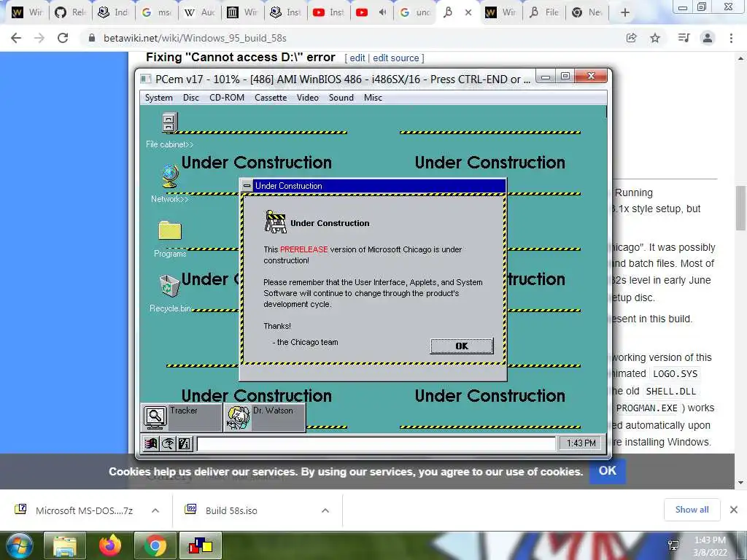This screenshot has height=560, width=747.
Task: Open PCem System menu
Action: tap(158, 98)
